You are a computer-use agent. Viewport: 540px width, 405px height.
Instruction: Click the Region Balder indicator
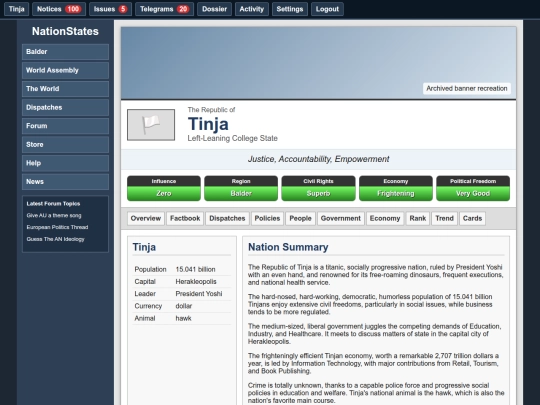click(x=241, y=188)
